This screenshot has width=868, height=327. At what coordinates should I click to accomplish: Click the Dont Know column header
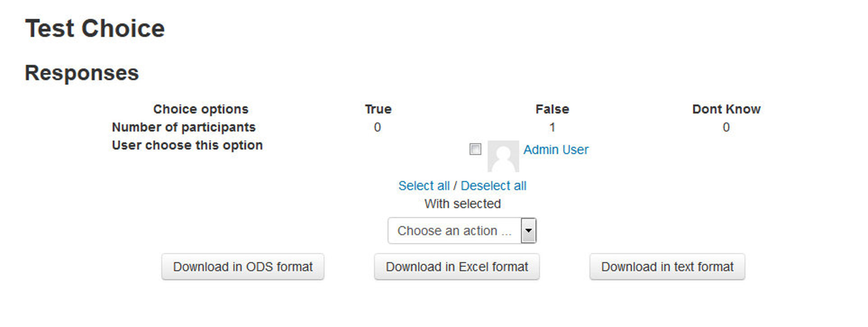[x=726, y=109]
